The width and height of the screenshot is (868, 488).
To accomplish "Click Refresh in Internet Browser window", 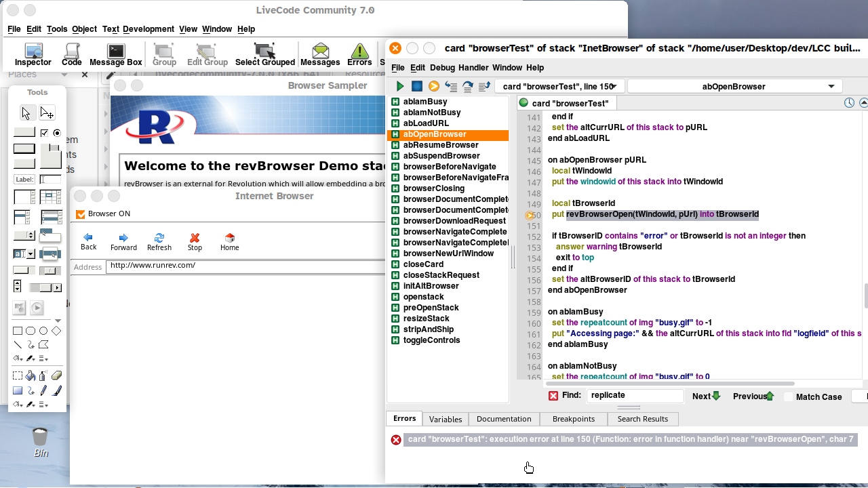I will pyautogui.click(x=159, y=242).
